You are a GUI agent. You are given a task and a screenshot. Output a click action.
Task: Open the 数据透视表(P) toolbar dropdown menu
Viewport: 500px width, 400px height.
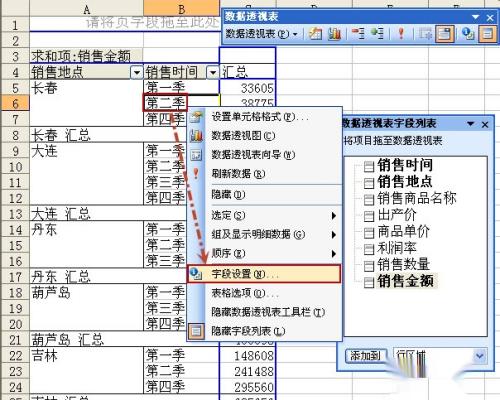(x=261, y=34)
